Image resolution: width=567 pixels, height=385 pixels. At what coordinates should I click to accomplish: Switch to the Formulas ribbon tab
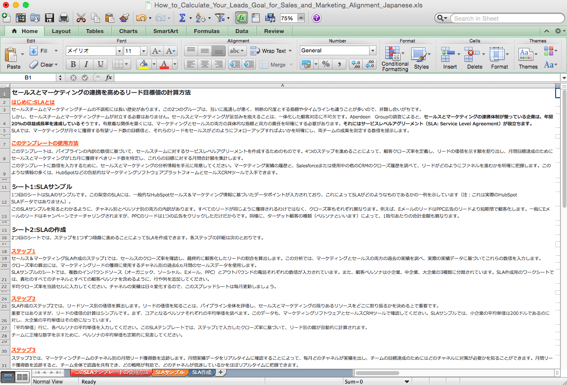(x=206, y=31)
